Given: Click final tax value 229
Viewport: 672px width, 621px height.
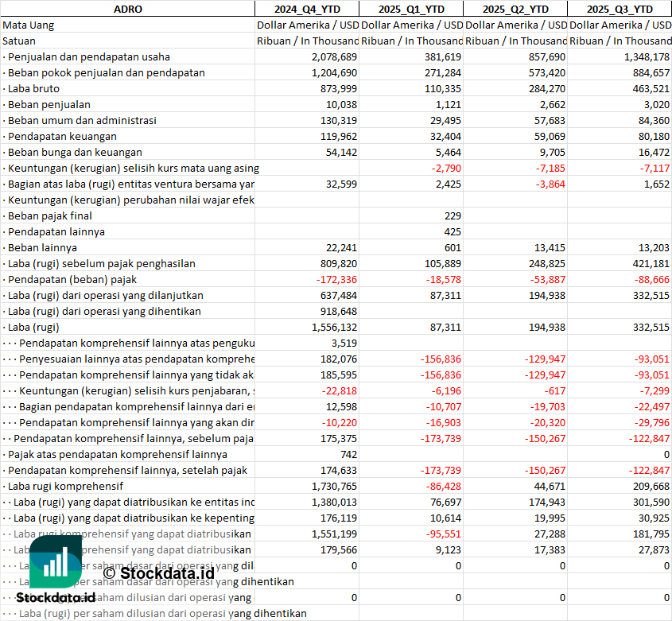Looking at the screenshot, I should pos(453,215).
